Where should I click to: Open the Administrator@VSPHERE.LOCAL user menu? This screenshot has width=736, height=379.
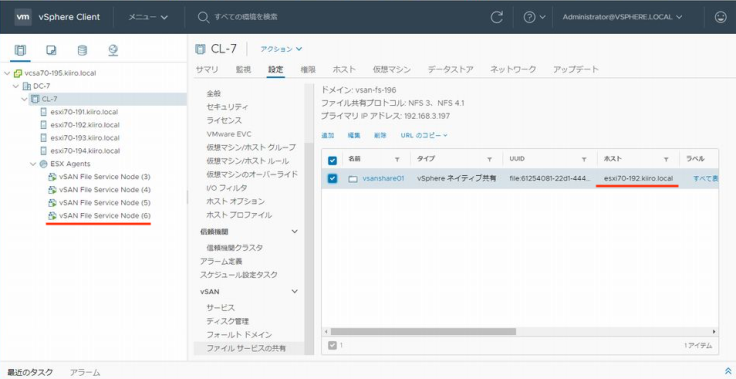pos(622,17)
